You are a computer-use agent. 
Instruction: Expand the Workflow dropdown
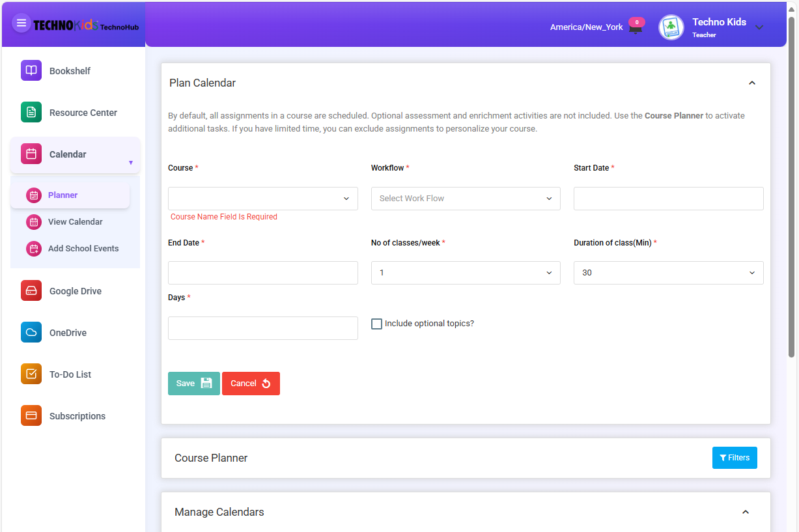(x=465, y=198)
